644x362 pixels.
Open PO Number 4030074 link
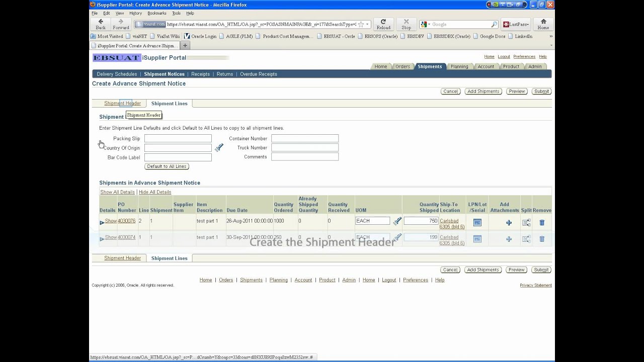pos(126,237)
